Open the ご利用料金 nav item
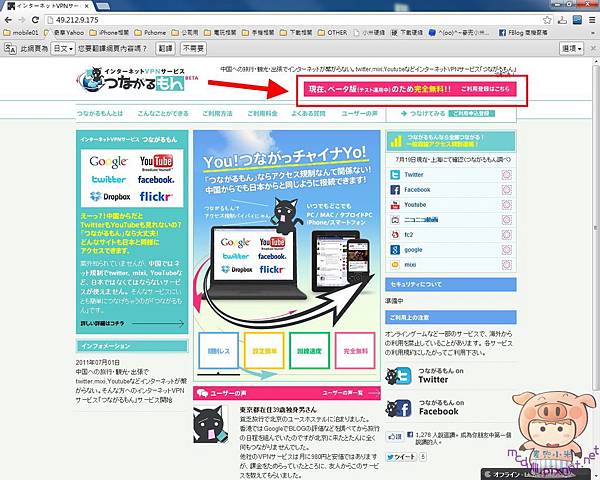The image size is (600, 480). (x=262, y=114)
